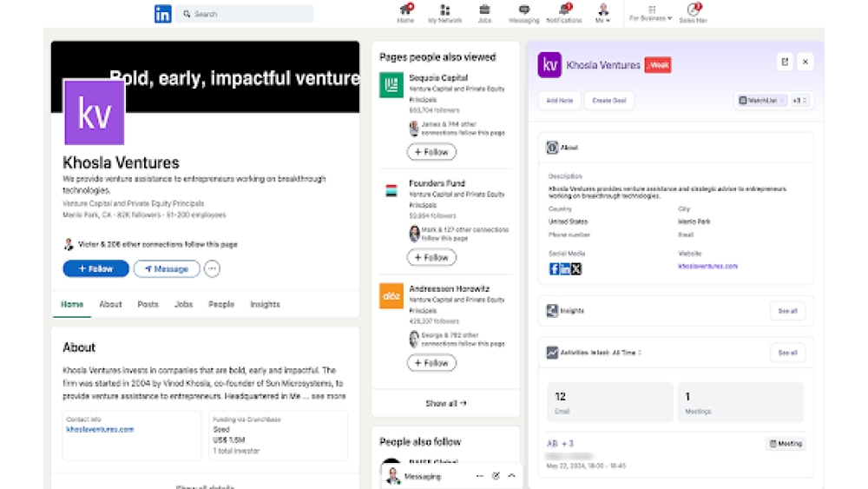This screenshot has width=868, height=489.
Task: Click the Meeting tag on the activity entry
Action: coord(786,443)
